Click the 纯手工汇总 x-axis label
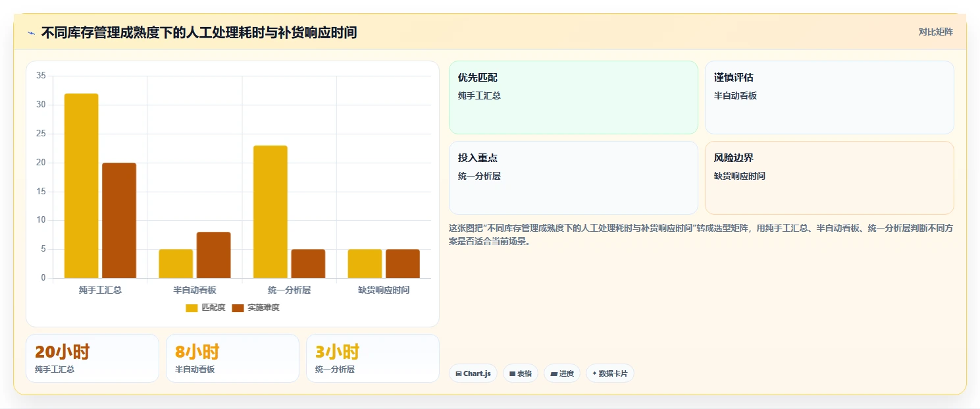This screenshot has width=980, height=409. pos(100,290)
